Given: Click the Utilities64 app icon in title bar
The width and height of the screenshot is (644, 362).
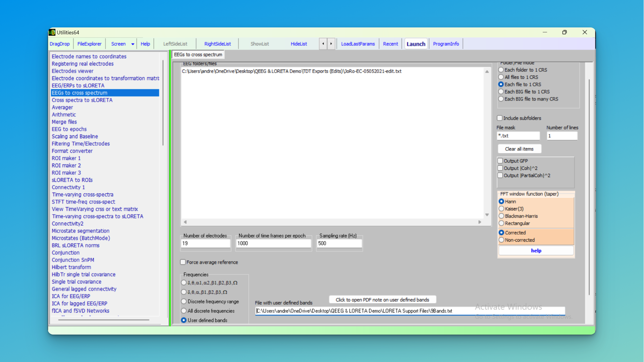Looking at the screenshot, I should pos(52,32).
